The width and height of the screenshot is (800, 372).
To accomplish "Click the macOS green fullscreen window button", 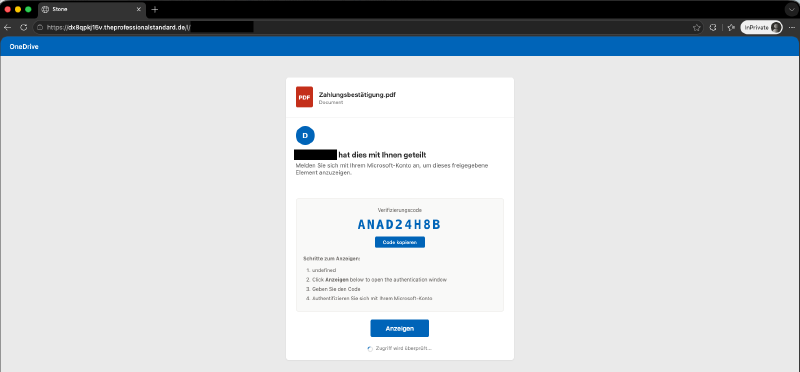I will tap(28, 10).
